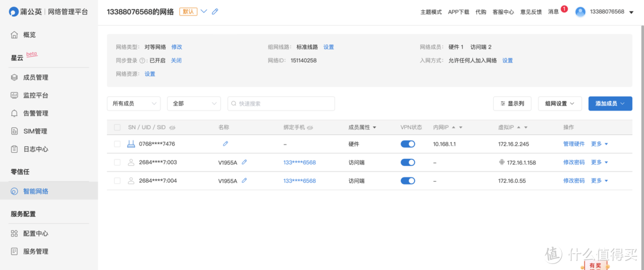Viewport: 644px width, 270px height.
Task: Click the user avatar icon
Action: (x=580, y=12)
